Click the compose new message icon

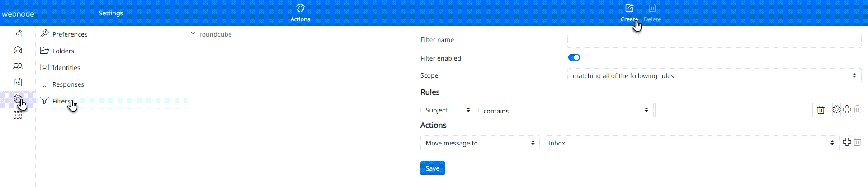18,34
